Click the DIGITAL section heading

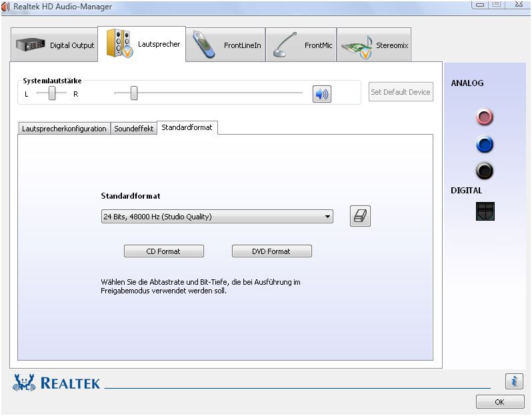tap(466, 191)
